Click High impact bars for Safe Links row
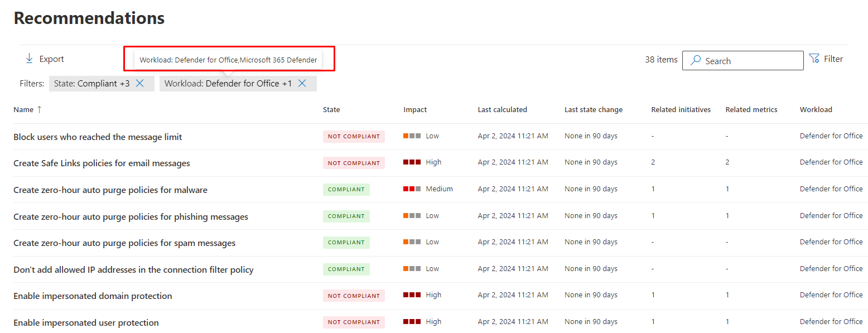 click(412, 162)
